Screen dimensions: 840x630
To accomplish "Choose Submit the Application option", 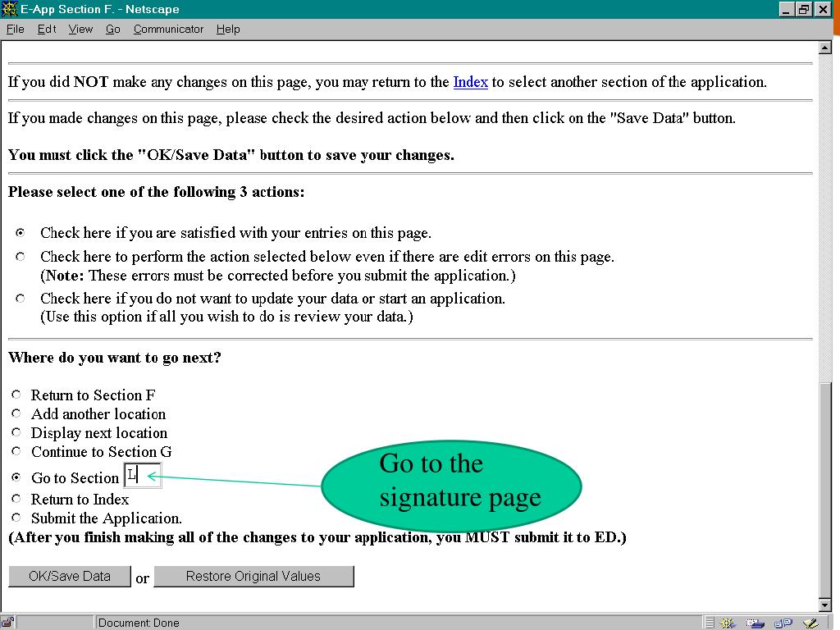I will point(16,518).
